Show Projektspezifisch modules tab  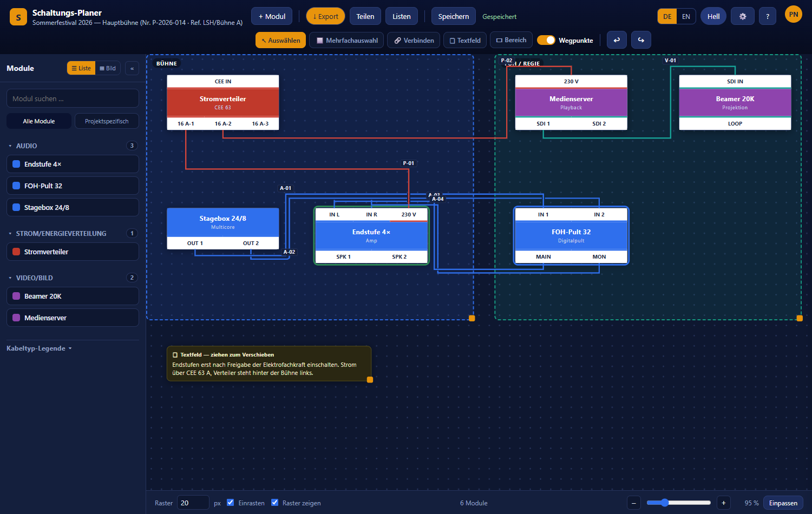coord(107,121)
